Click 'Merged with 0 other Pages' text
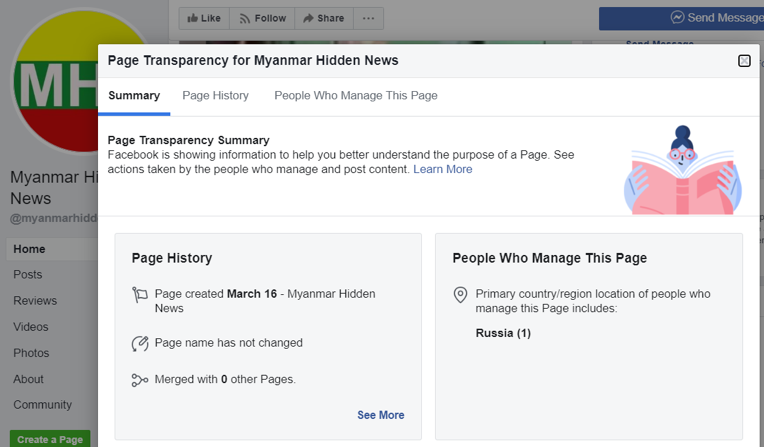The height and width of the screenshot is (447, 764). coord(225,379)
